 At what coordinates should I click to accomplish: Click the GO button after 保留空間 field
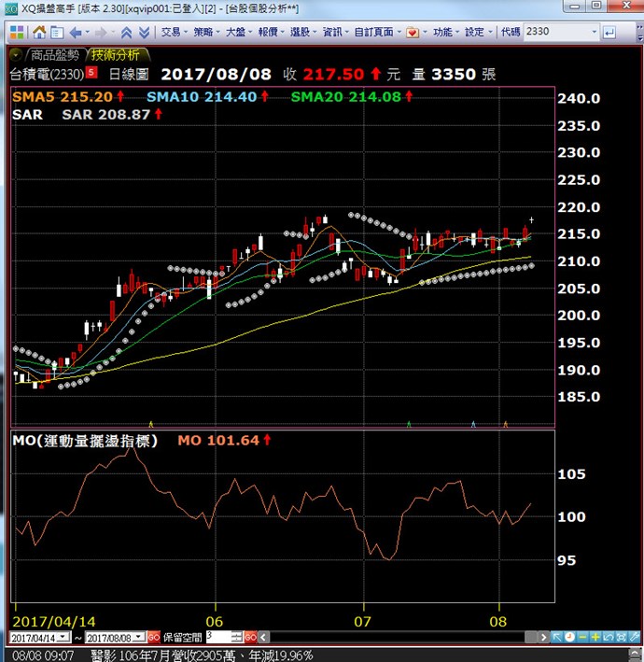pyautogui.click(x=250, y=636)
